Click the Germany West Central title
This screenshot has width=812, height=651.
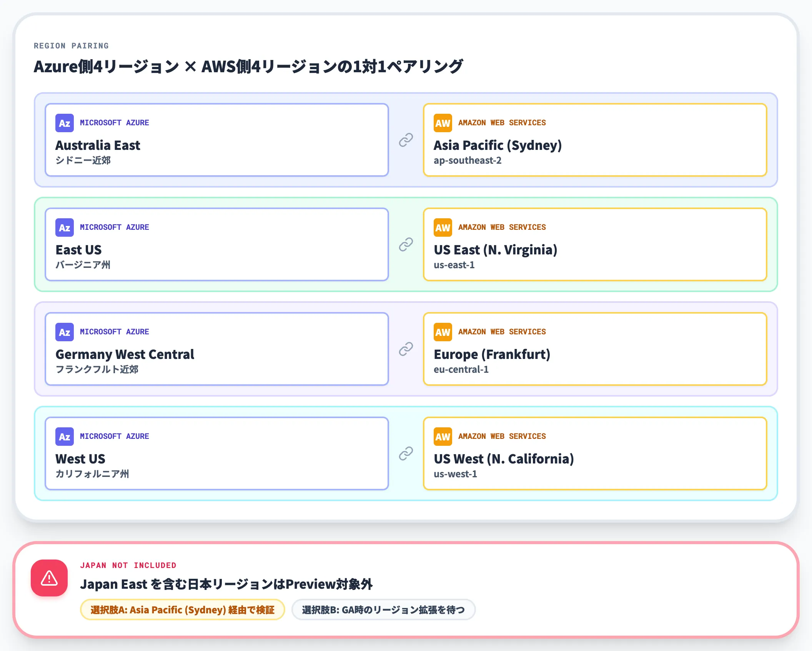tap(125, 354)
